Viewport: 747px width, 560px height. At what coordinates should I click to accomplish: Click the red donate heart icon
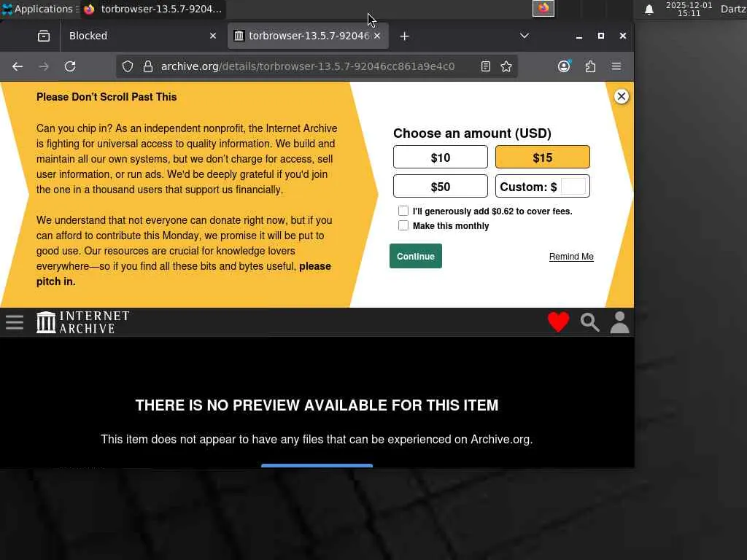point(558,322)
